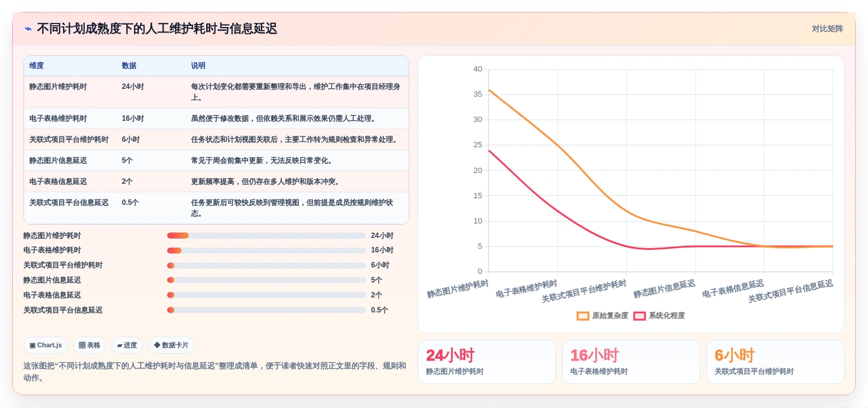Click the 40 y-axis tick label
The height and width of the screenshot is (408, 868).
click(x=477, y=69)
